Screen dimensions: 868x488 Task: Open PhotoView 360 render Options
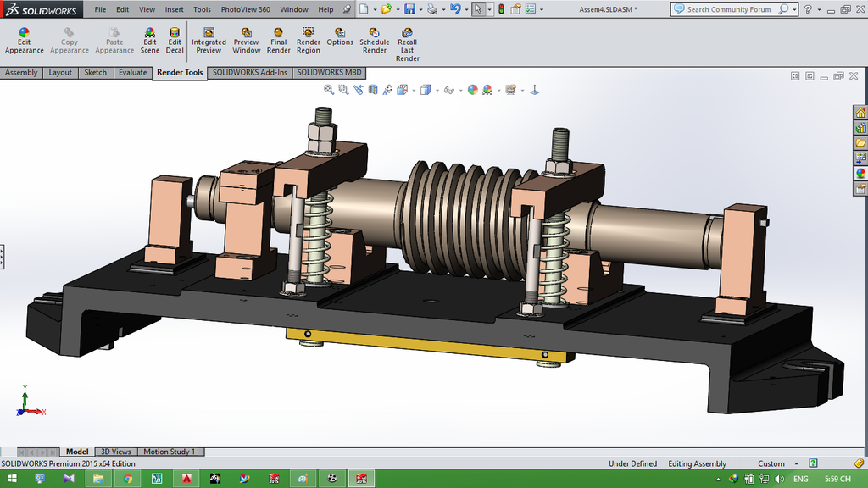click(x=340, y=37)
